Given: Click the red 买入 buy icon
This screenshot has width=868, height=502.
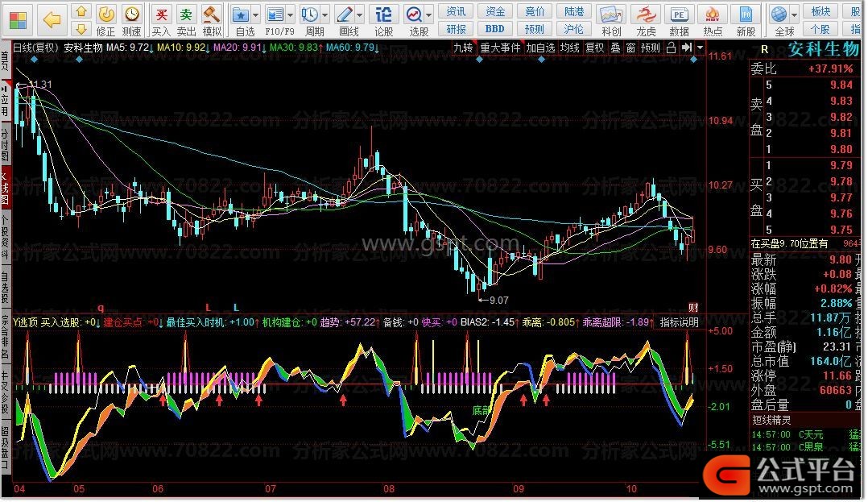Looking at the screenshot, I should click(x=161, y=15).
